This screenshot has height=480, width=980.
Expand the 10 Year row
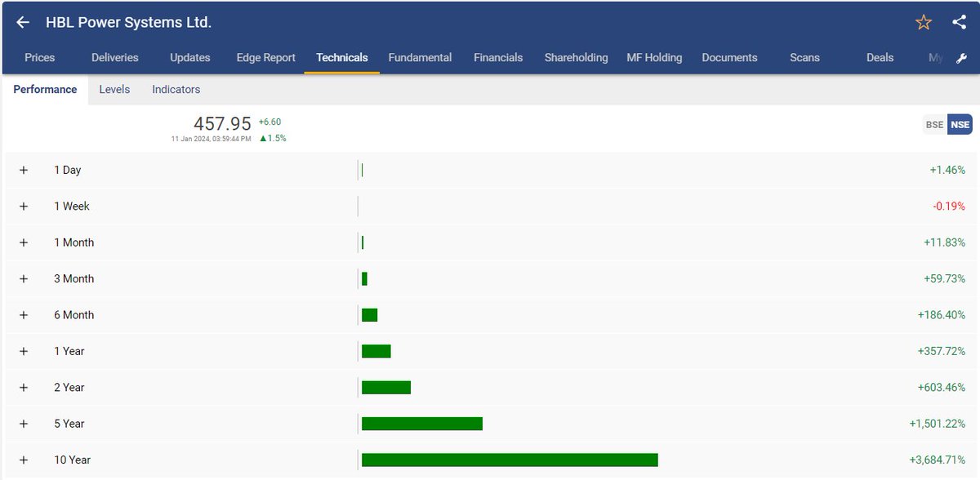(x=24, y=460)
